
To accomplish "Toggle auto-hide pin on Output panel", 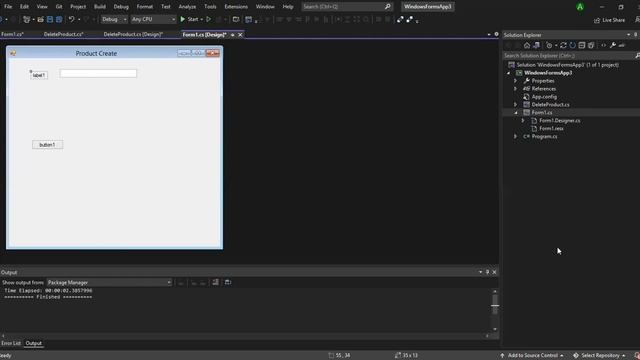I will [487, 272].
